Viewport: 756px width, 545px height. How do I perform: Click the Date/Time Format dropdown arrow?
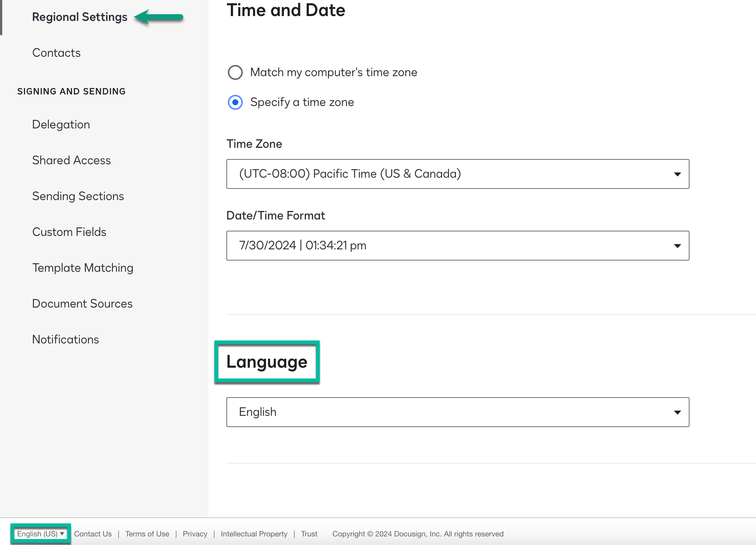click(677, 246)
